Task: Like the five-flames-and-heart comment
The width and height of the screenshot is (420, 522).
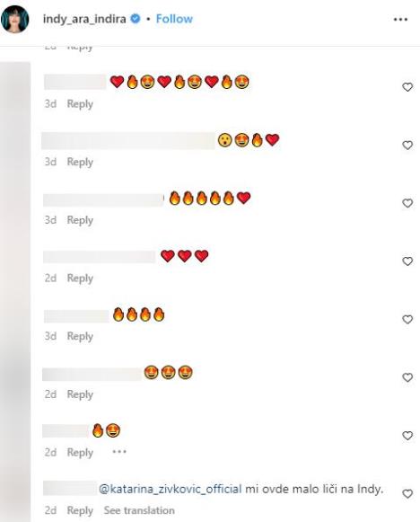Action: click(x=407, y=203)
